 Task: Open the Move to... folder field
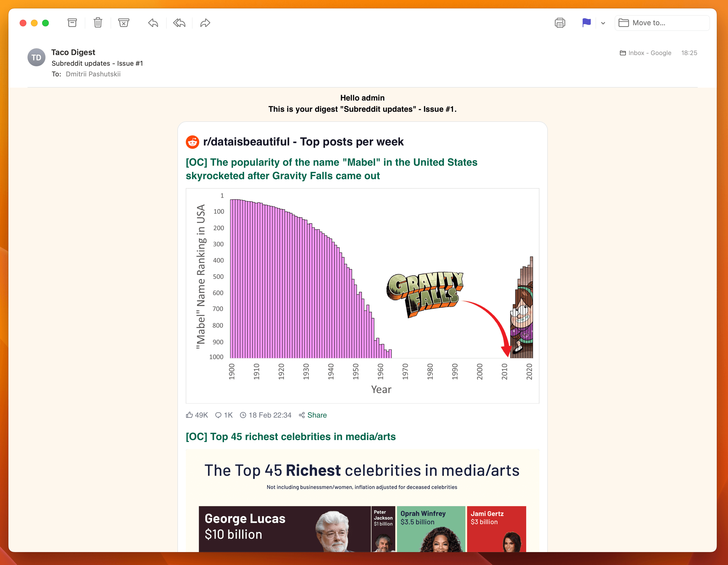(662, 23)
